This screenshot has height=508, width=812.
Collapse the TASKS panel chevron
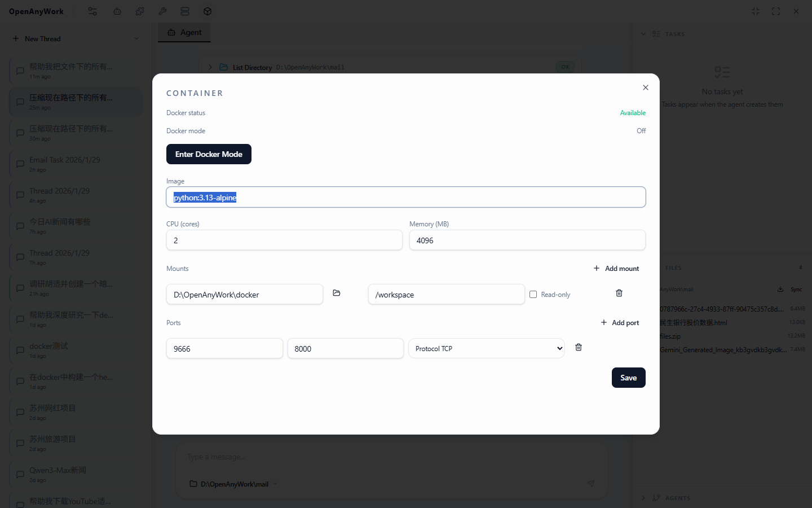coord(643,34)
